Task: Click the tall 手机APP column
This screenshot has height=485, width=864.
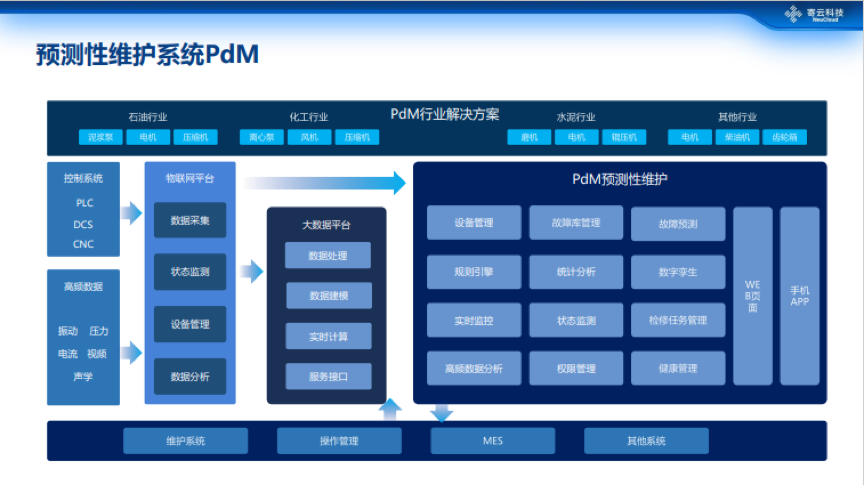Action: tap(800, 296)
